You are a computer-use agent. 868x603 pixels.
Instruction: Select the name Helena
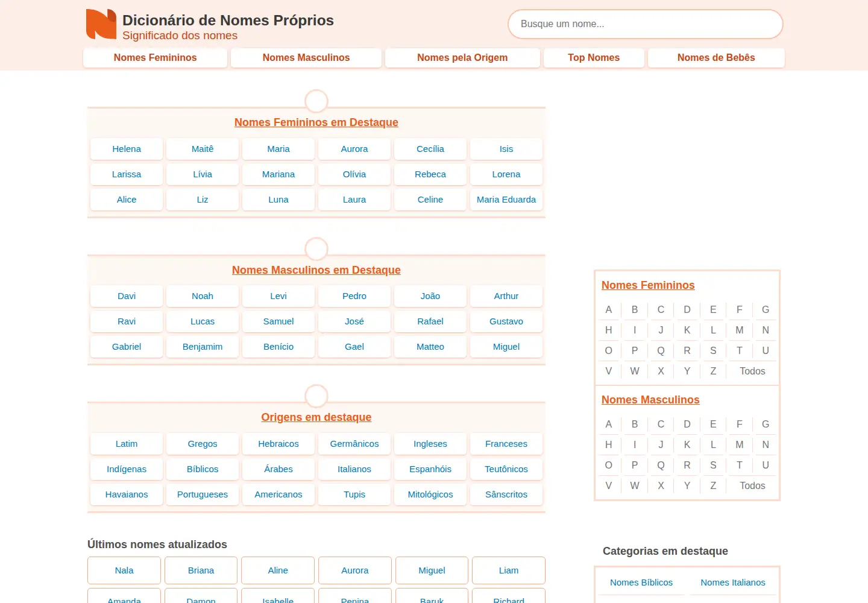pyautogui.click(x=127, y=149)
